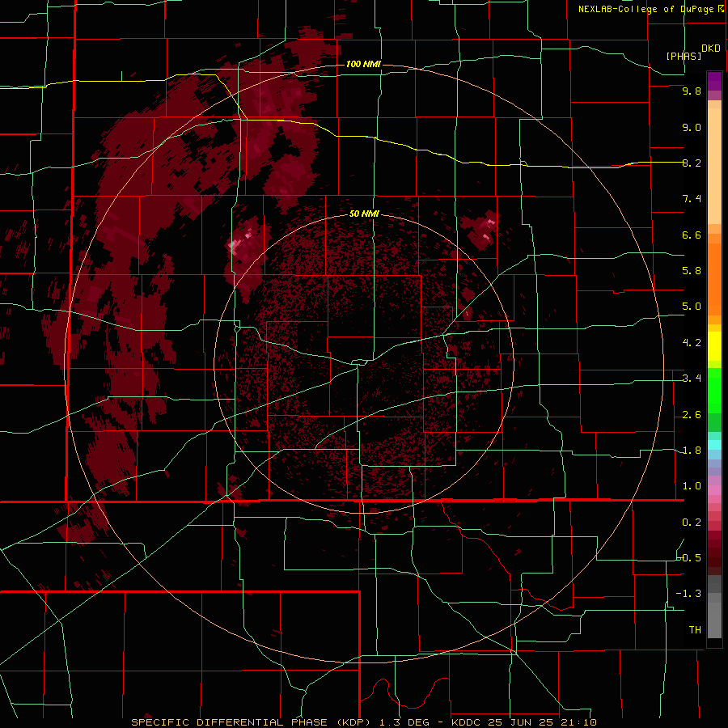
Task: Click the 7.4 legend value
Action: 692,199
